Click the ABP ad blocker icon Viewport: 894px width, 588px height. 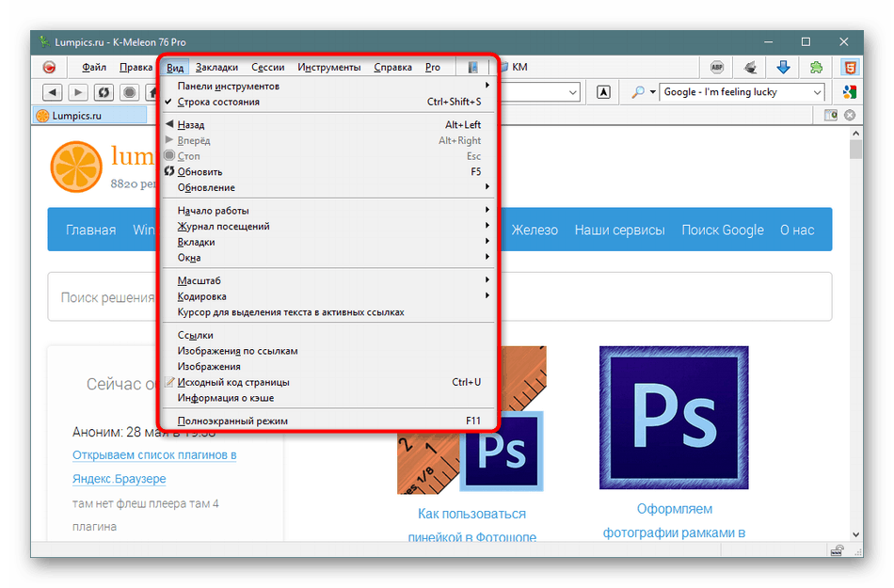pyautogui.click(x=717, y=67)
